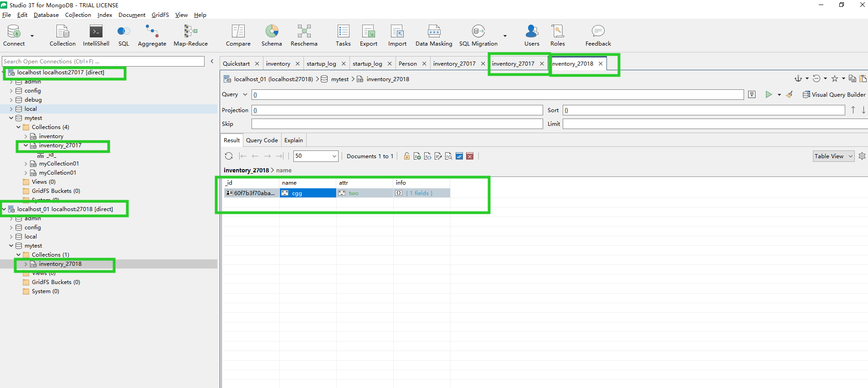Screen dimensions: 868x388
Task: Click the red delete document icon
Action: pos(470,156)
